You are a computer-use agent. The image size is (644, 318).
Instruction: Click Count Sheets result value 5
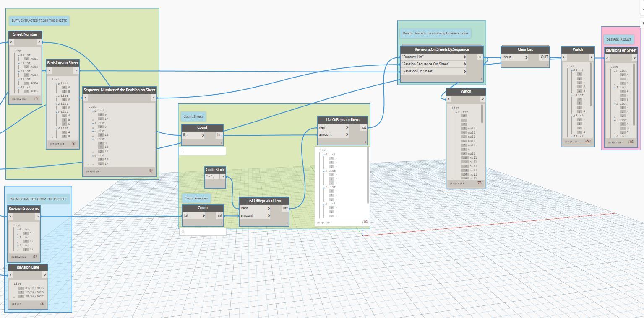[183, 151]
